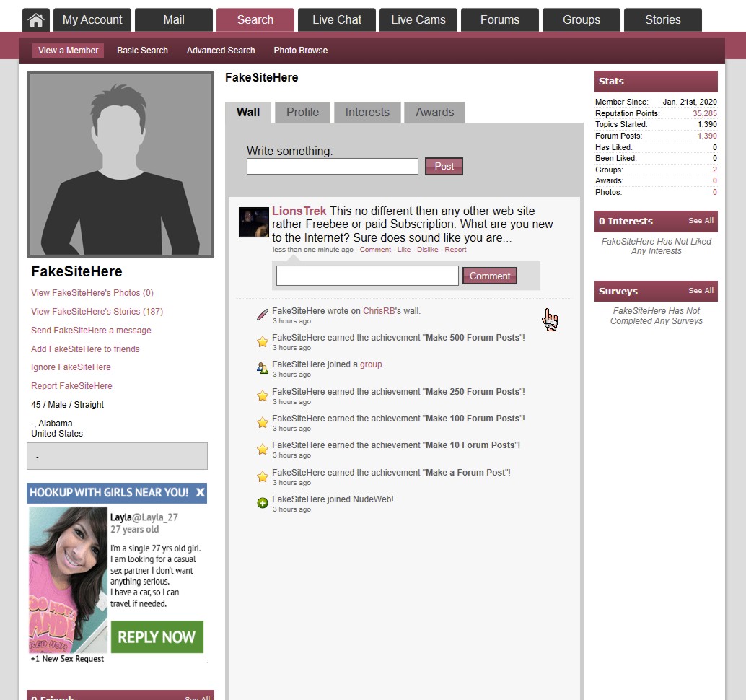The image size is (746, 700).
Task: Open the Live Chat tab
Action: click(337, 20)
